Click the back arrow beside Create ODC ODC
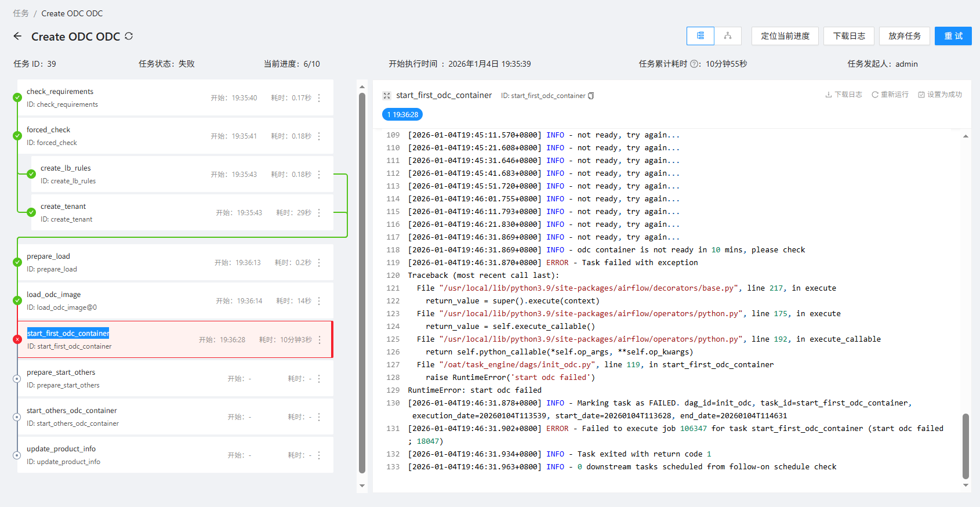Image resolution: width=980 pixels, height=507 pixels. [x=17, y=36]
